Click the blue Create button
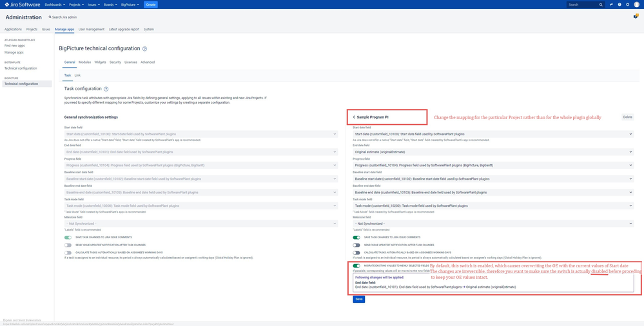The height and width of the screenshot is (326, 644). (x=151, y=5)
